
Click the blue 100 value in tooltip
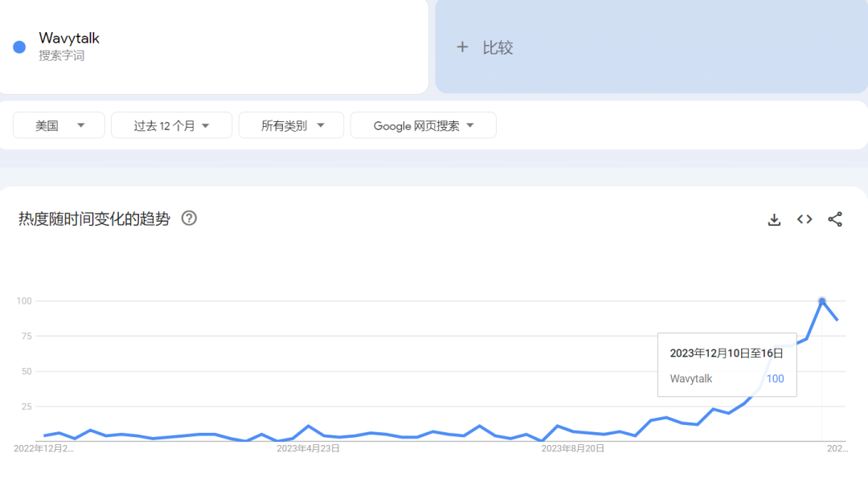point(775,378)
